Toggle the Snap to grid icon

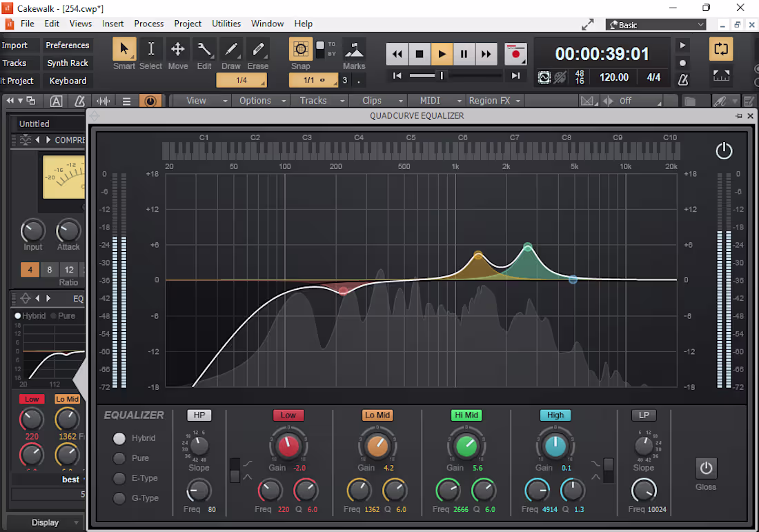click(301, 50)
